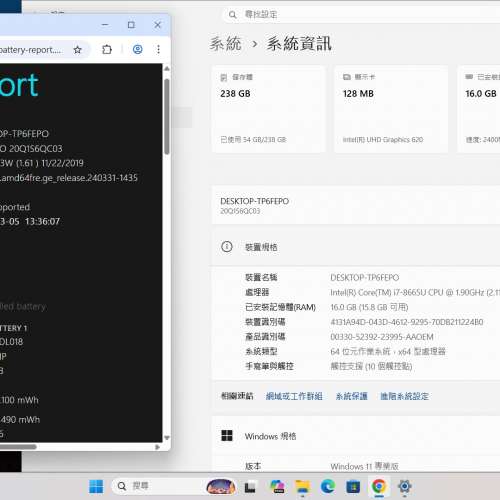Open File Explorer from the taskbar
Screen dimensions: 500x500
pos(303,487)
